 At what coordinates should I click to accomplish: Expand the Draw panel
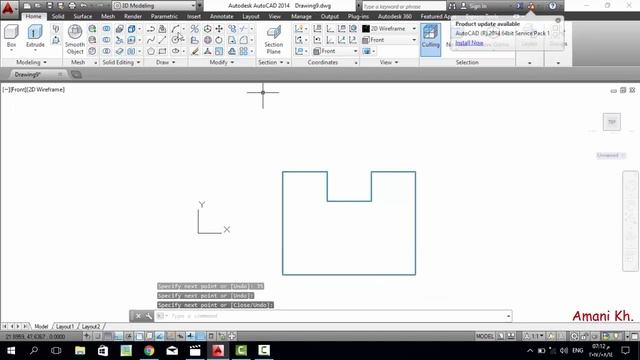click(165, 62)
